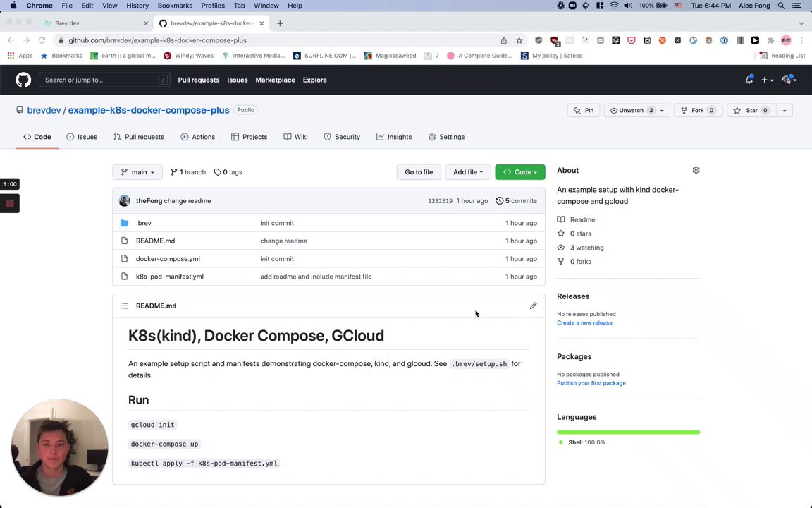The height and width of the screenshot is (508, 812).
Task: Reload the page with refresh icon
Action: pos(42,40)
